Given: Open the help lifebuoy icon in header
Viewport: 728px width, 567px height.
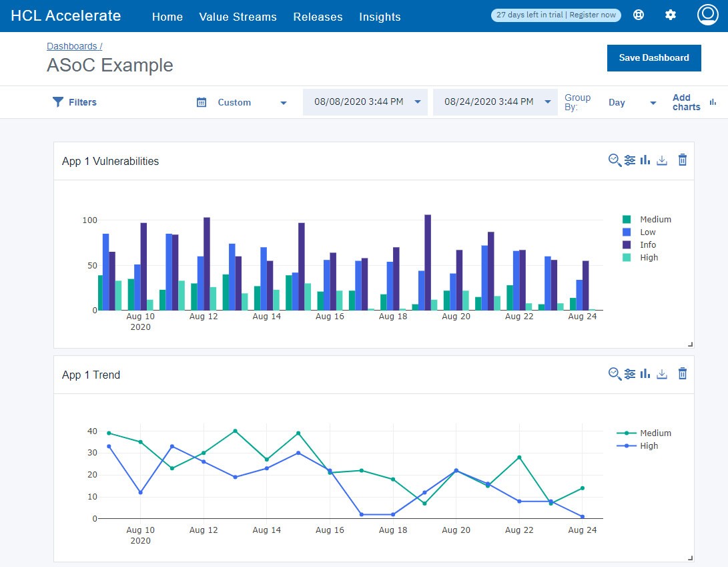Looking at the screenshot, I should coord(639,15).
